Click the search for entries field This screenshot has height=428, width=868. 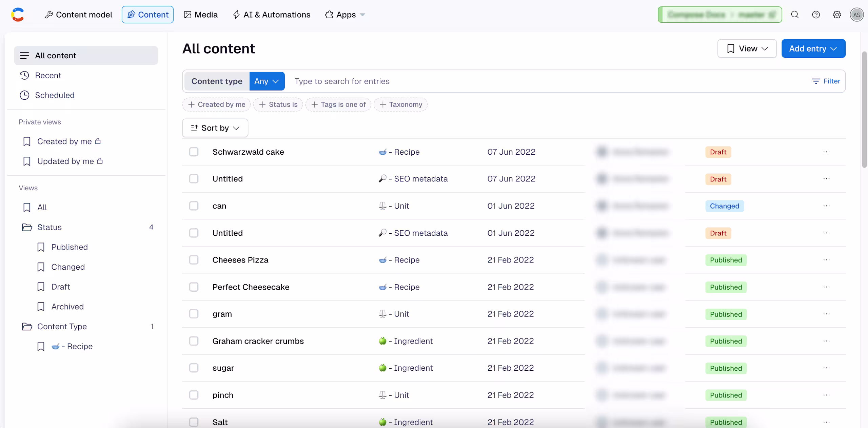546,81
